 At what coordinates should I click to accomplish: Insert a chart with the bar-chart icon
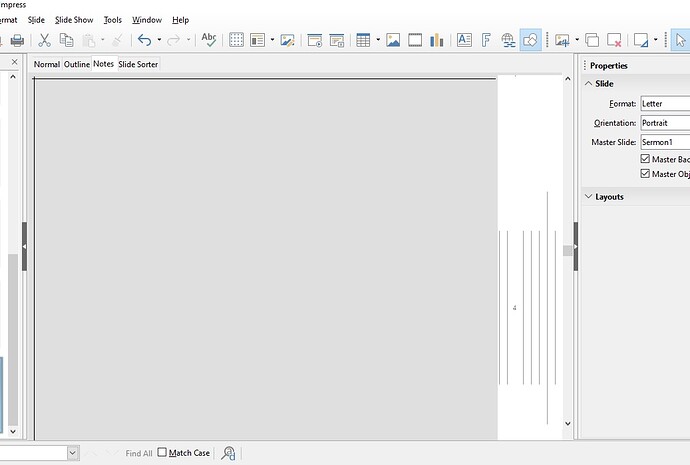point(437,40)
